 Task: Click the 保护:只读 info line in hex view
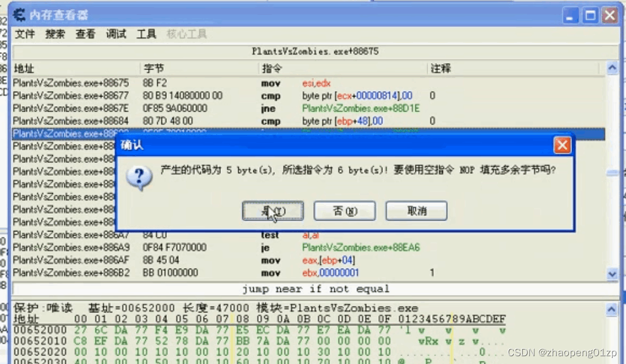click(215, 308)
